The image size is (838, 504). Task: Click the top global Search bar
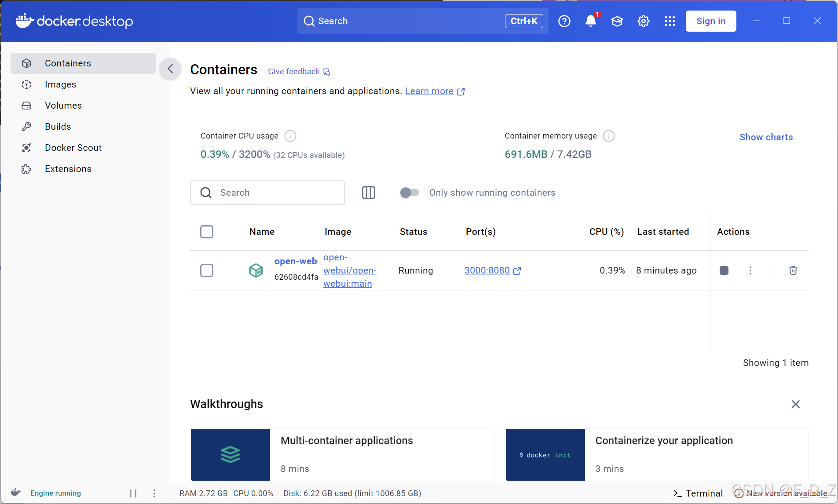tap(423, 21)
